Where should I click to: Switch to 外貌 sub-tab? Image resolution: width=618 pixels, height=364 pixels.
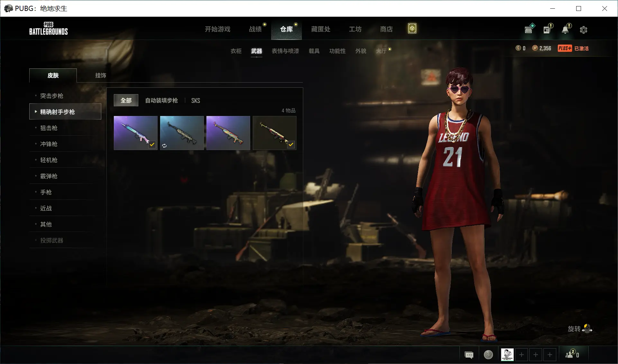pyautogui.click(x=361, y=51)
